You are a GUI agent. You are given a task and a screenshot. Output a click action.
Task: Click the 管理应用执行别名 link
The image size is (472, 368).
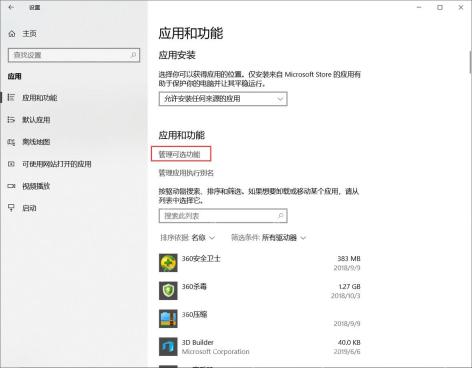coord(186,173)
